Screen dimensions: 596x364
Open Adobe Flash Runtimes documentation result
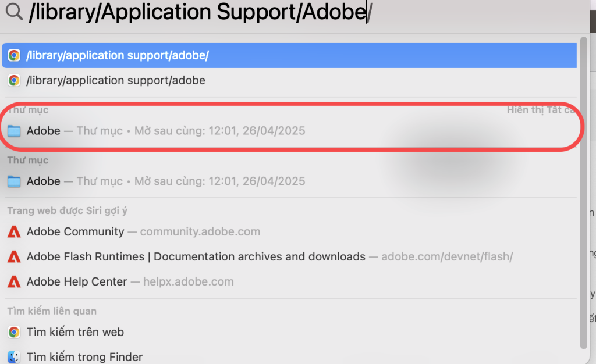pyautogui.click(x=289, y=256)
